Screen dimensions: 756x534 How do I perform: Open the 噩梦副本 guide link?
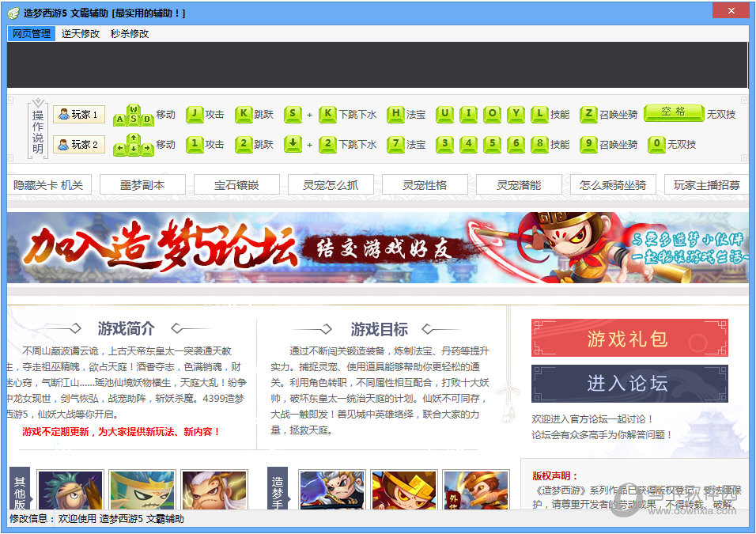click(x=142, y=185)
